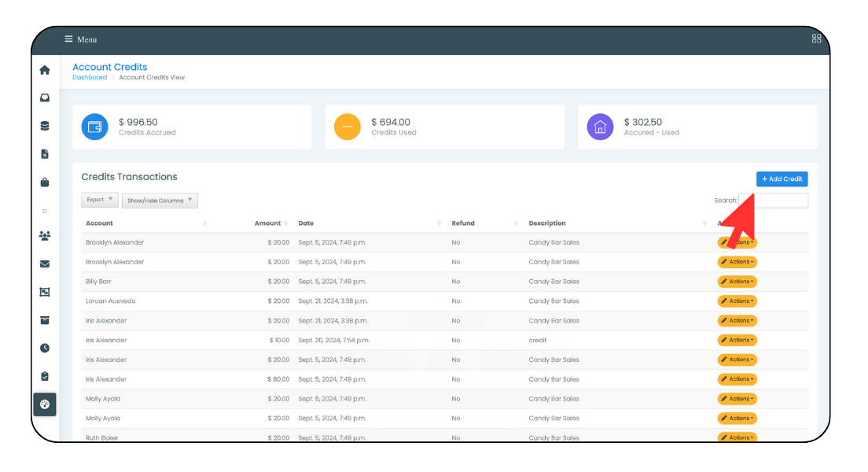Select the Ruth Baker account cell
The image size is (868, 472).
point(102,437)
